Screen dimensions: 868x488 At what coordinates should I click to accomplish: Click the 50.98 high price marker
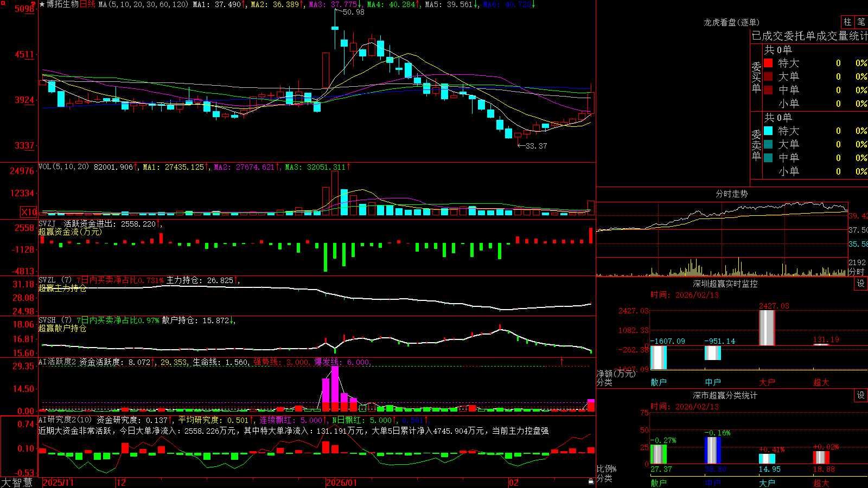354,12
